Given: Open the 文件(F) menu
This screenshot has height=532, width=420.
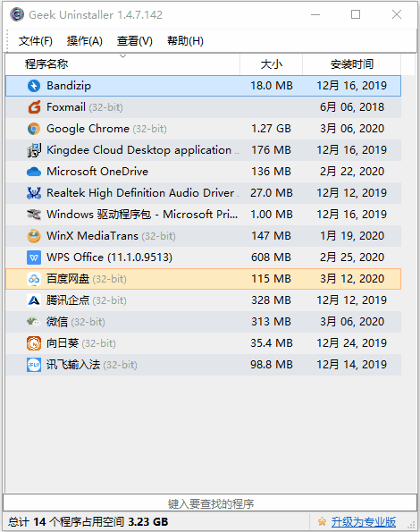Looking at the screenshot, I should click(35, 41).
